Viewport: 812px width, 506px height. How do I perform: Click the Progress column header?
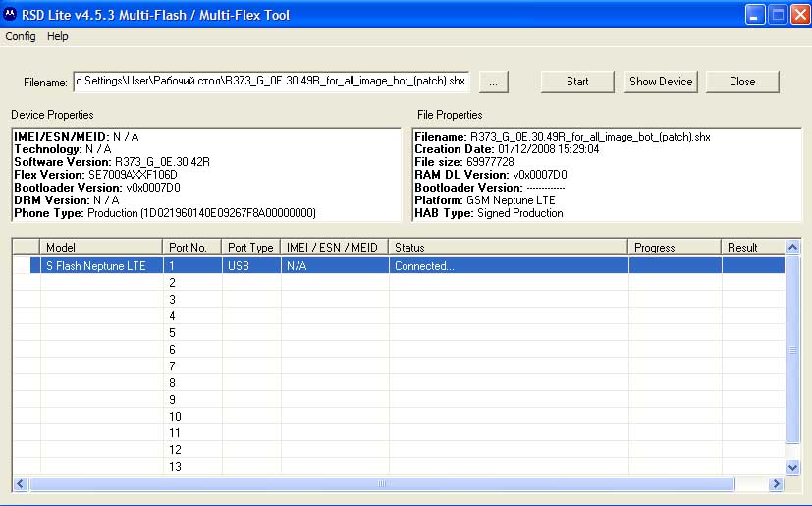[x=675, y=248]
